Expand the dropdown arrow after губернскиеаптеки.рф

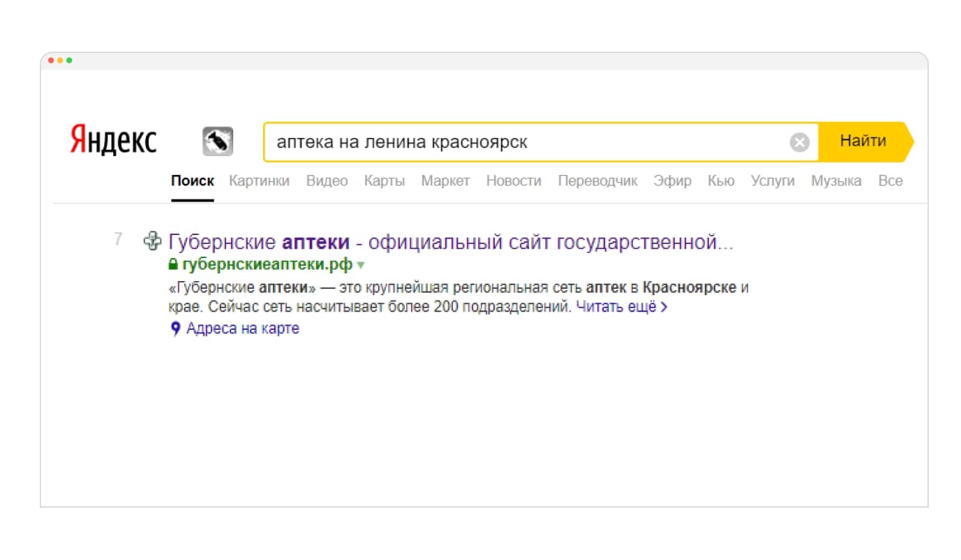point(361,266)
